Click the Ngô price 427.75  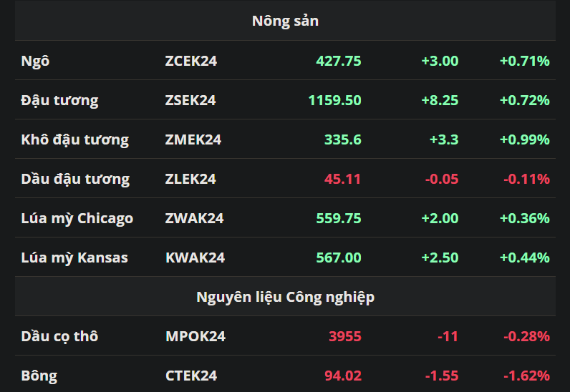[338, 61]
